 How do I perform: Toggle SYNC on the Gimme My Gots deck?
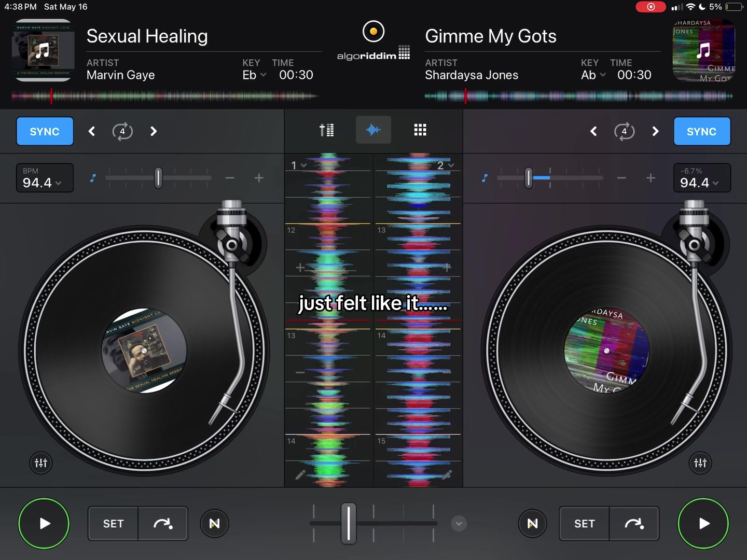coord(702,131)
